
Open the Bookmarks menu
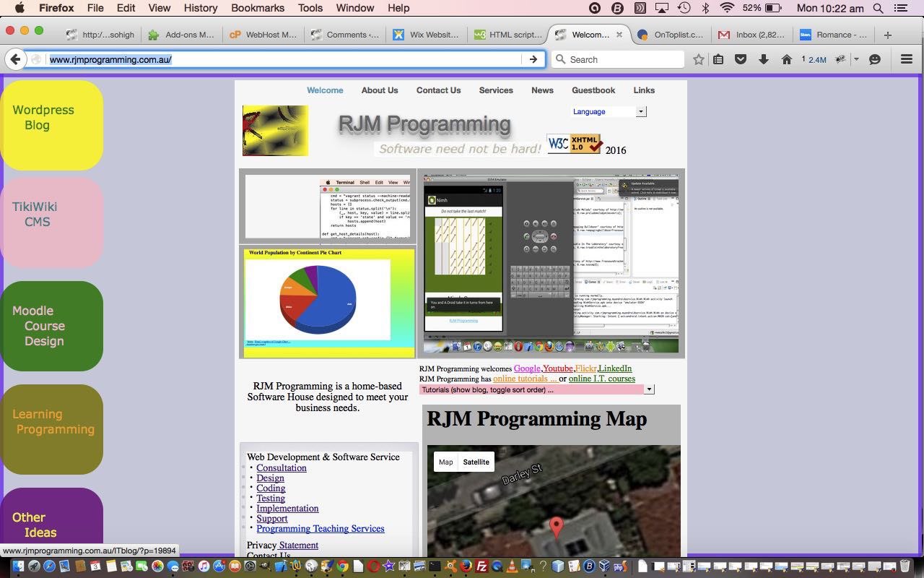coord(258,8)
